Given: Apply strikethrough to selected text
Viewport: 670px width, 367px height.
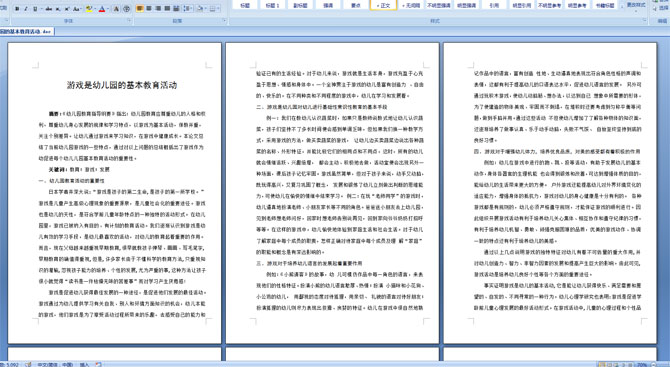Looking at the screenshot, I should pos(49,9).
